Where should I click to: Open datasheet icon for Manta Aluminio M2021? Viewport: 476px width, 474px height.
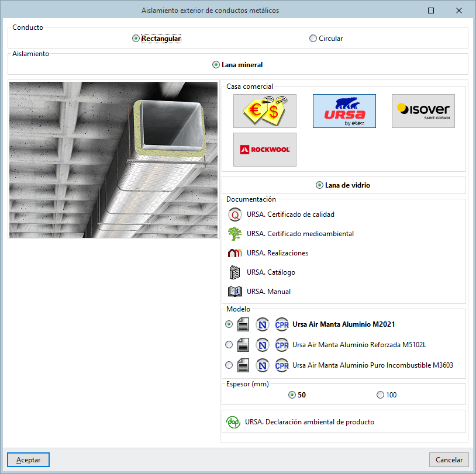pos(243,324)
